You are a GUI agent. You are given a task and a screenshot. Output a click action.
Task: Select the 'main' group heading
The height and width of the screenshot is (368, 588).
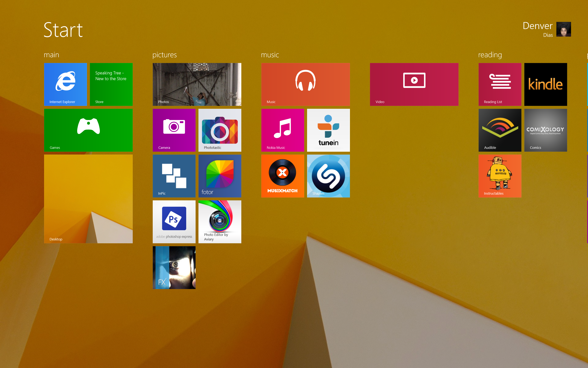tap(51, 55)
